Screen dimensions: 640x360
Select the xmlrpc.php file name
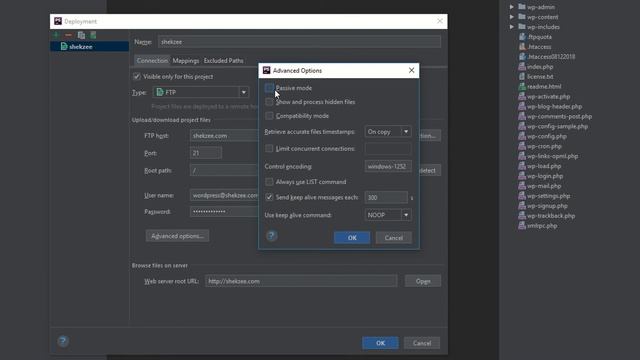point(542,226)
